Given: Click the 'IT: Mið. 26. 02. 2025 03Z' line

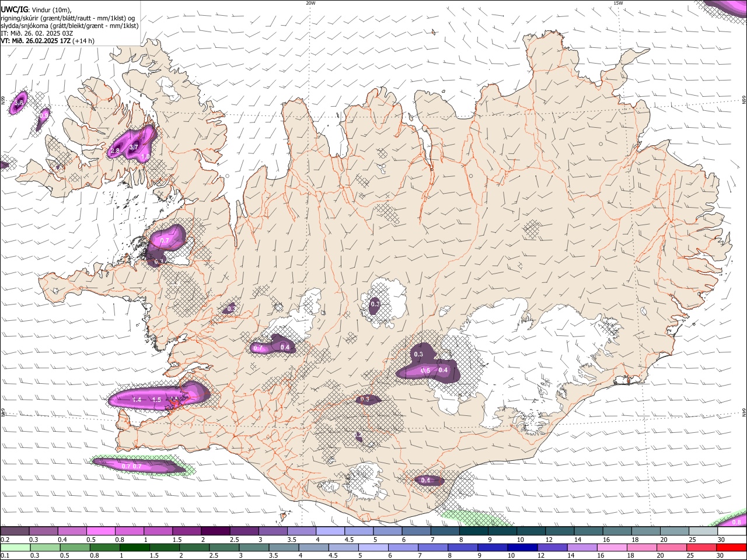Looking at the screenshot, I should 37,33.
